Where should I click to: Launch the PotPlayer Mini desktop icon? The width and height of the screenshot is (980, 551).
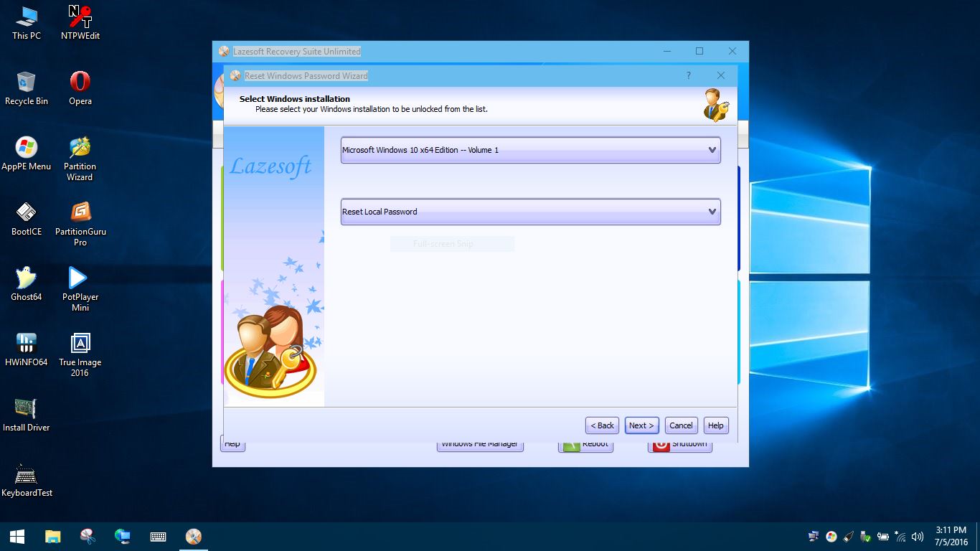point(80,289)
